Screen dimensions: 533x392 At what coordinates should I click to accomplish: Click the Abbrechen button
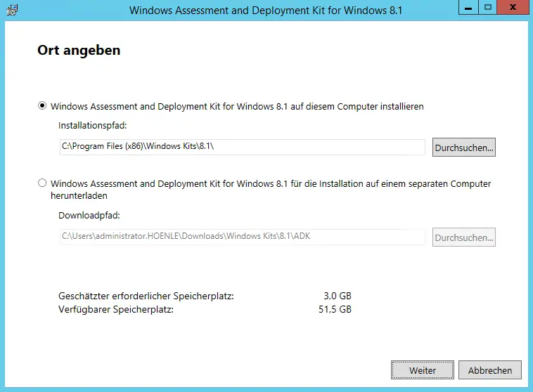[x=490, y=370]
